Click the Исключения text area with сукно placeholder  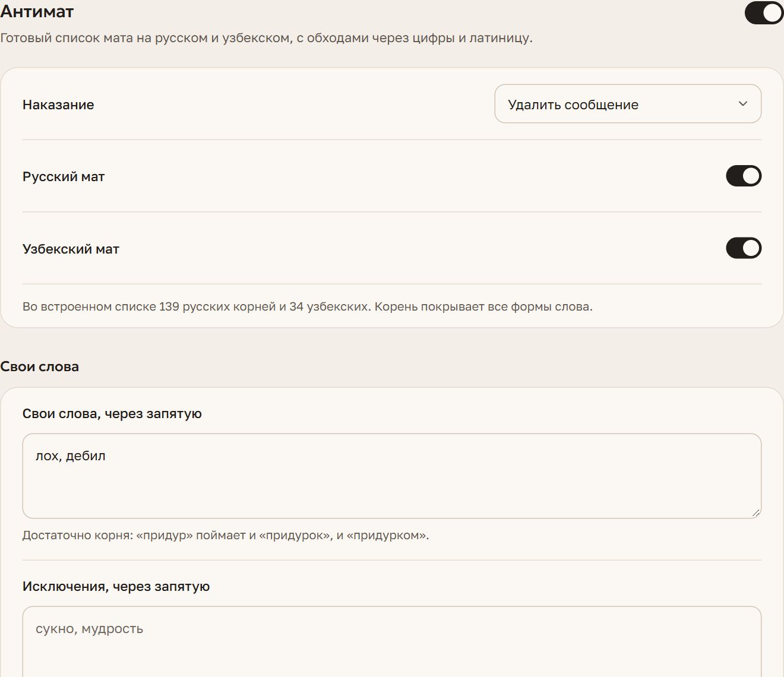pos(392,641)
